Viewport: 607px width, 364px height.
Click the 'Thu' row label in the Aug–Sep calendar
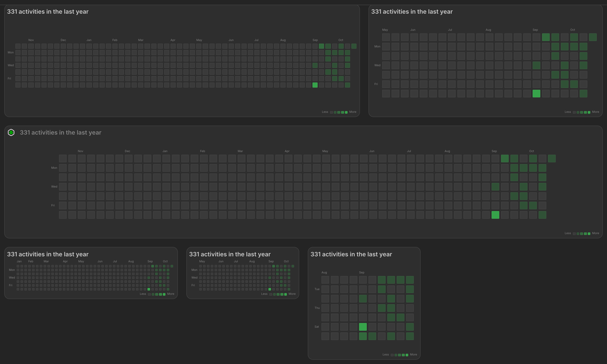coord(317,308)
